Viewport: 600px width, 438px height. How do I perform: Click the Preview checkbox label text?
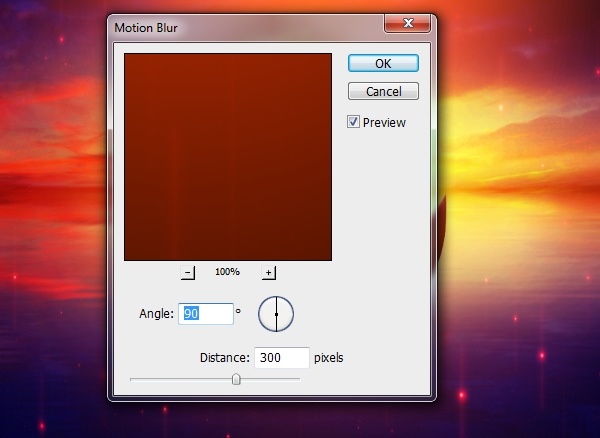[x=384, y=122]
